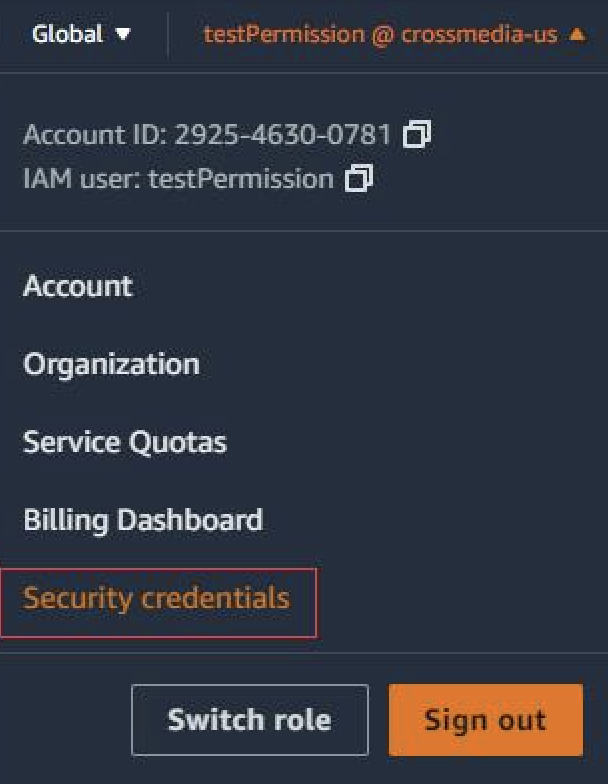608x784 pixels.
Task: Click the testPermission name beside IAM user
Action: (x=241, y=178)
